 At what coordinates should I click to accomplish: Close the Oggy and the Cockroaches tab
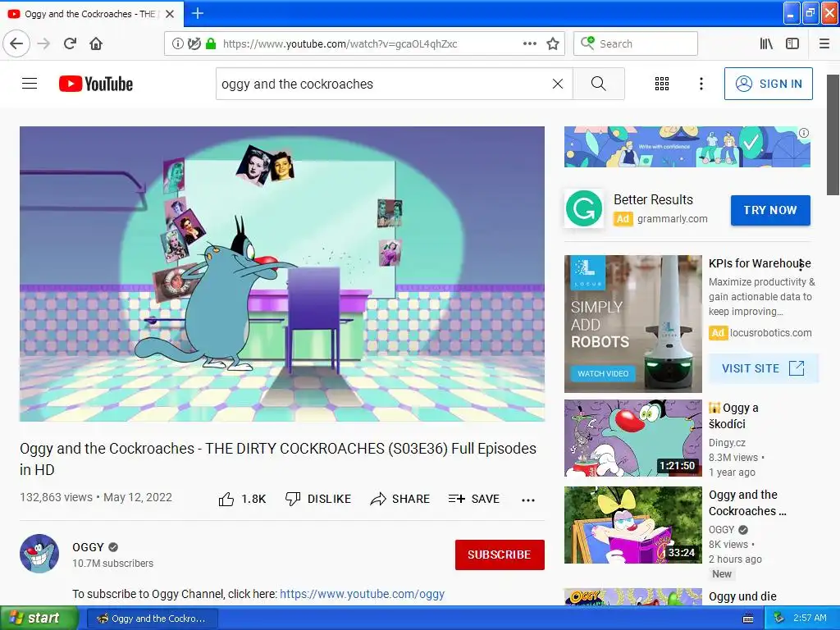(x=170, y=14)
